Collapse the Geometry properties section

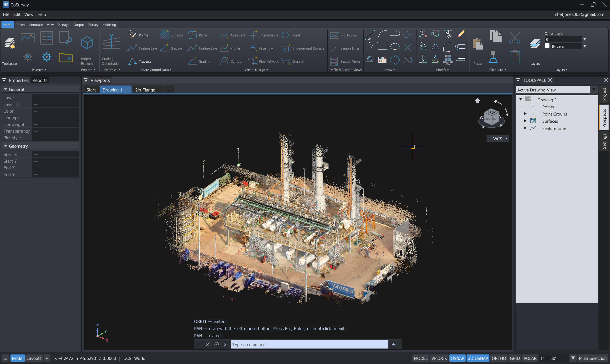click(x=5, y=146)
